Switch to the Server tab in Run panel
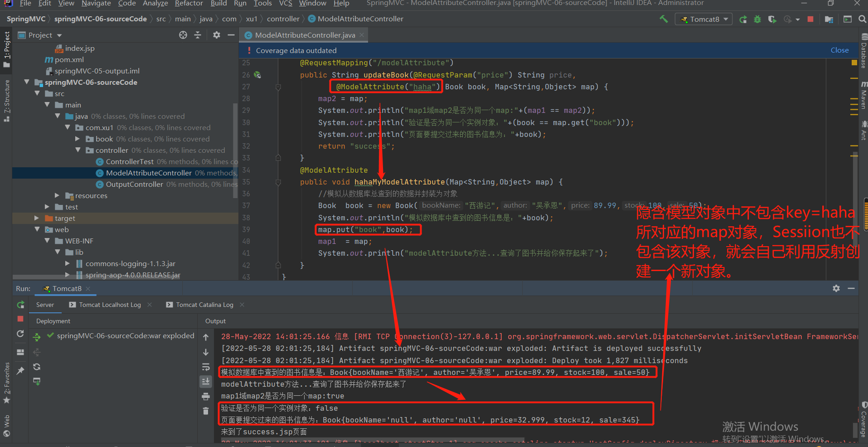The image size is (868, 447). pyautogui.click(x=45, y=305)
